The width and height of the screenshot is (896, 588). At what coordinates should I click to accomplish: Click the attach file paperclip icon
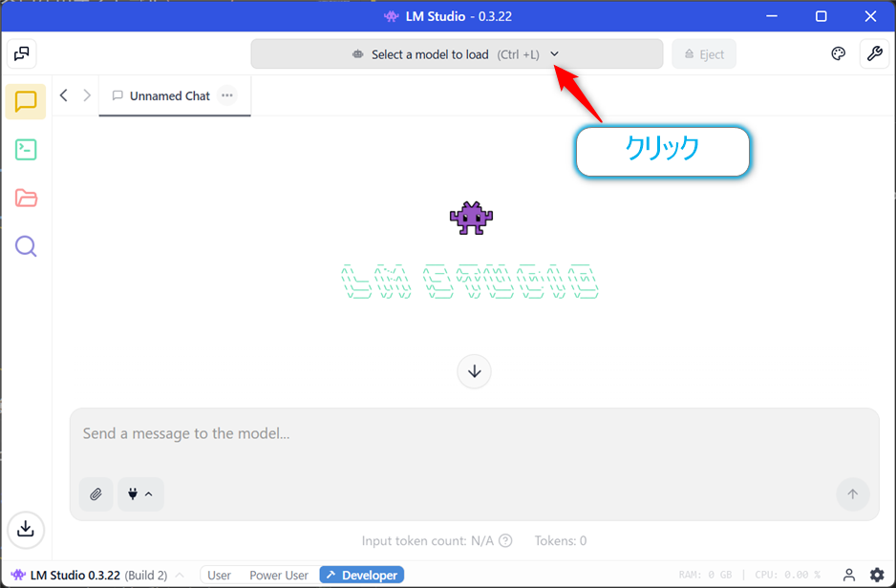(96, 493)
